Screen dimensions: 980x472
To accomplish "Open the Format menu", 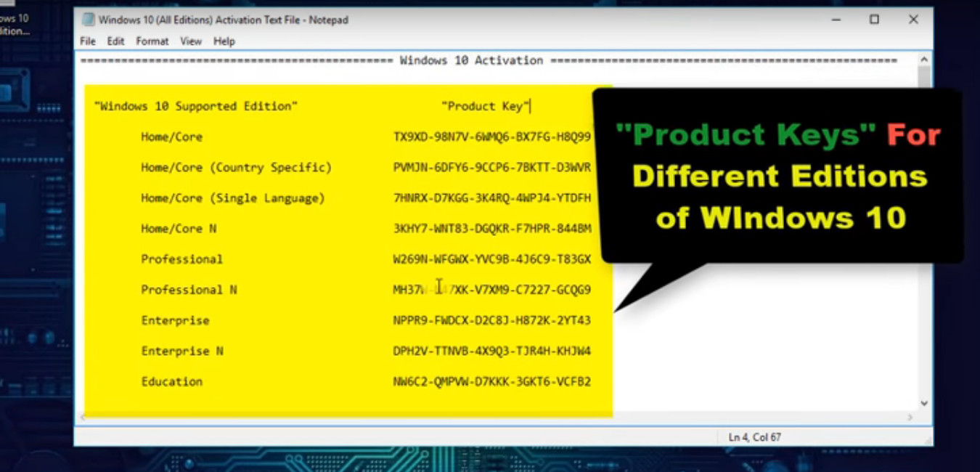I will click(x=152, y=41).
